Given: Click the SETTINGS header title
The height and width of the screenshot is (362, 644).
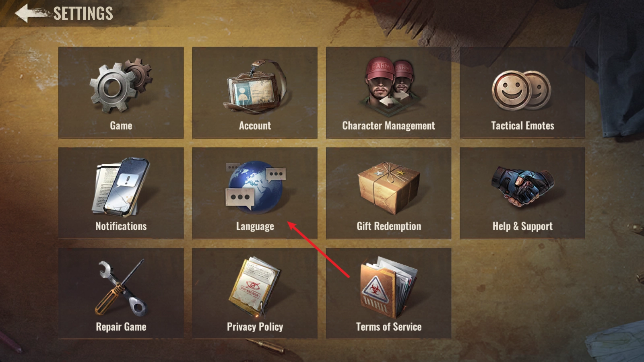Looking at the screenshot, I should pyautogui.click(x=83, y=14).
